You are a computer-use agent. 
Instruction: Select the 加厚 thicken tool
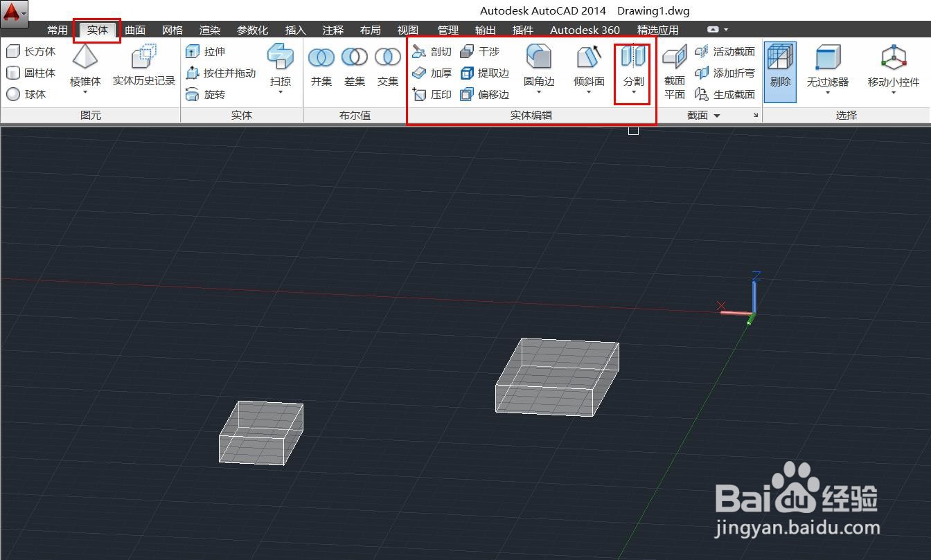point(432,73)
